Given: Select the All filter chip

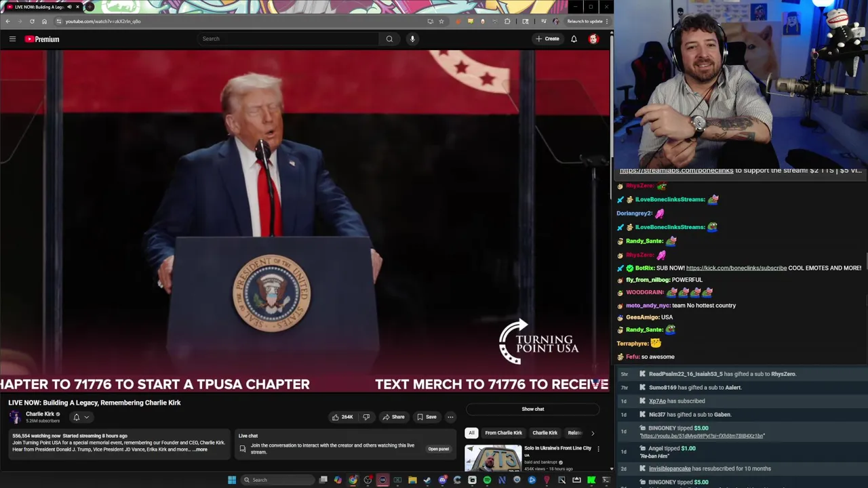Looking at the screenshot, I should pos(471,433).
